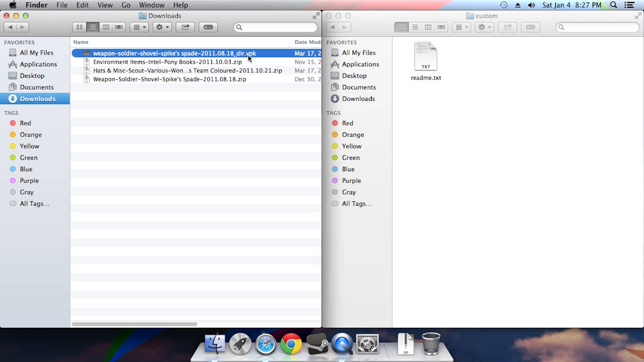Open Steam from the Dock
Screen dimensions: 644x362
[317, 345]
